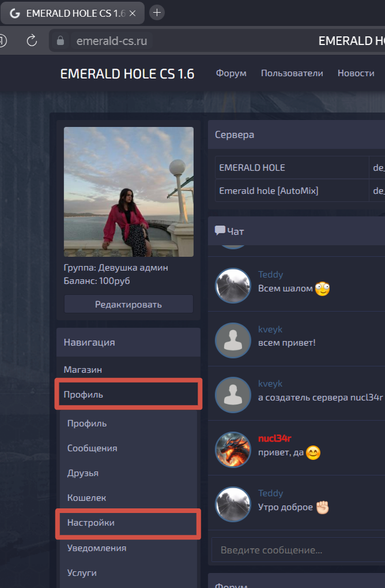Screen dimensions: 385x588
Task: Click Teddy's avatar beside Всем шалом
Action: pos(233,286)
